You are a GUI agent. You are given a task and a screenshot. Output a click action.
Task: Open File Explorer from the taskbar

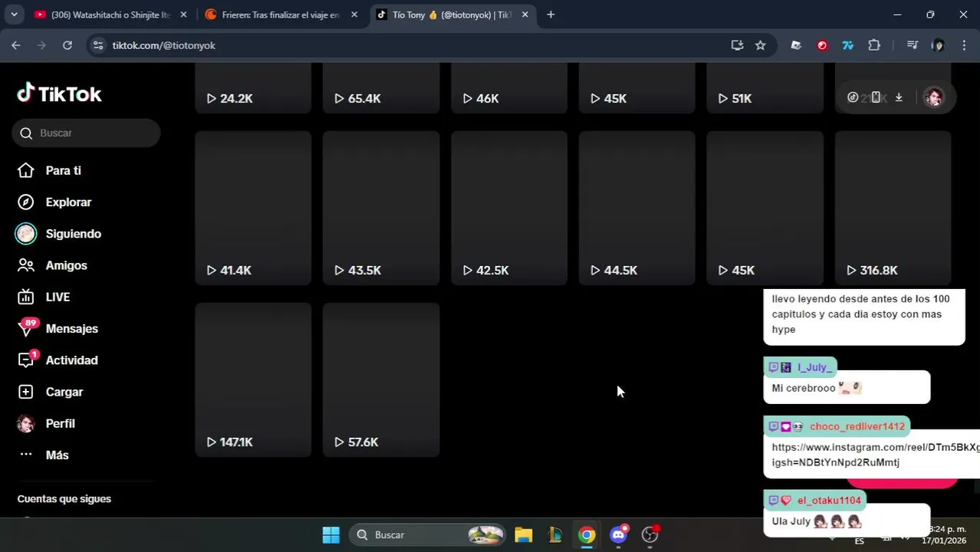524,534
